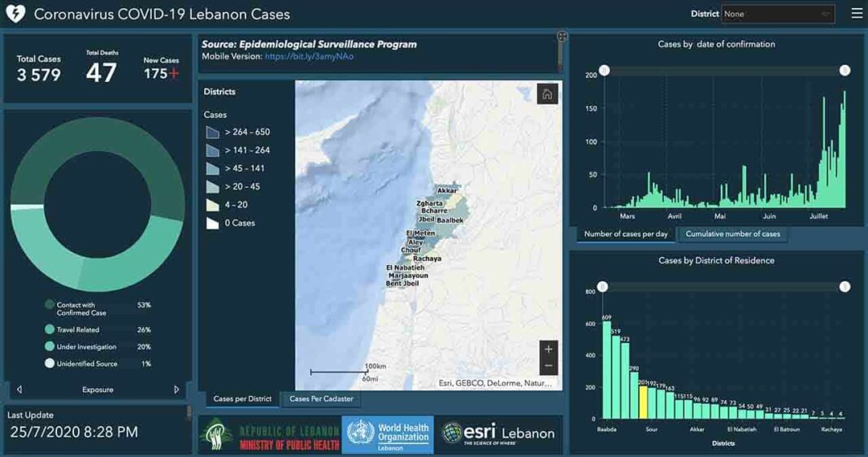
Task: Zoom in on the map
Action: [x=549, y=350]
